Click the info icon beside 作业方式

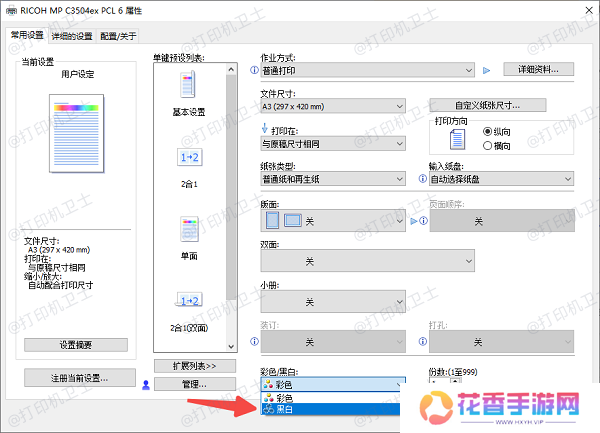pyautogui.click(x=253, y=71)
